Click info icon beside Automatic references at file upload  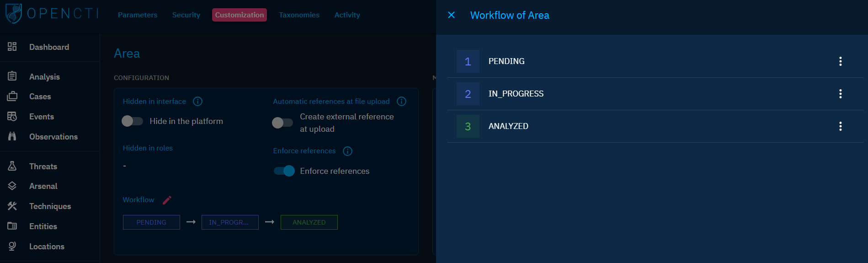pyautogui.click(x=401, y=102)
